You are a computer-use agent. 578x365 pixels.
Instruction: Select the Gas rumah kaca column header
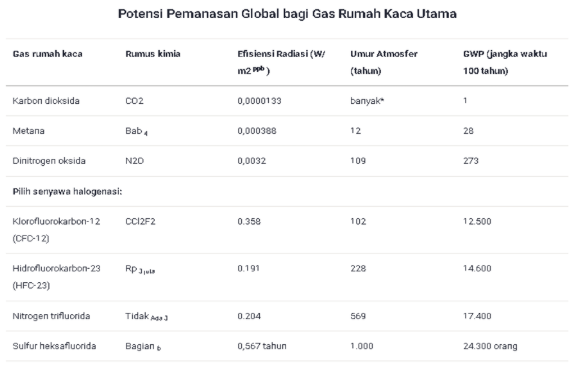(x=48, y=54)
